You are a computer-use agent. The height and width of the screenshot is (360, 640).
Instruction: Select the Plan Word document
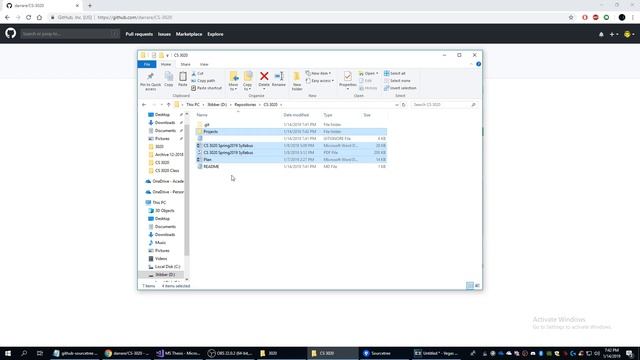coord(291,160)
